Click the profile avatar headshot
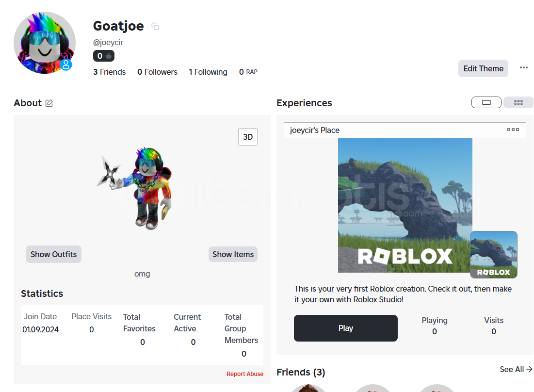The image size is (534, 392). 44,43
